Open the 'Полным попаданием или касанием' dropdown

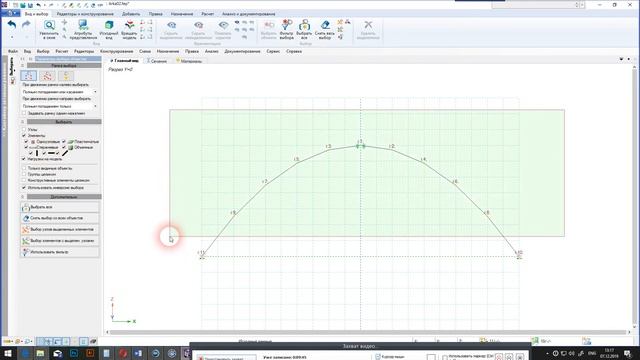click(60, 92)
